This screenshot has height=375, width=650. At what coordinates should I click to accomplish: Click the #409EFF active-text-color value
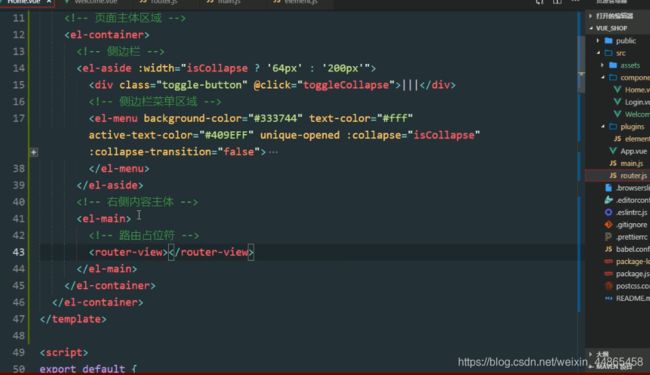point(226,135)
